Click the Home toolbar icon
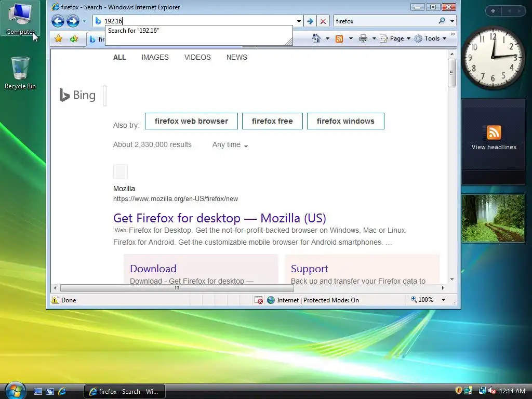The width and height of the screenshot is (532, 399). pyautogui.click(x=316, y=38)
